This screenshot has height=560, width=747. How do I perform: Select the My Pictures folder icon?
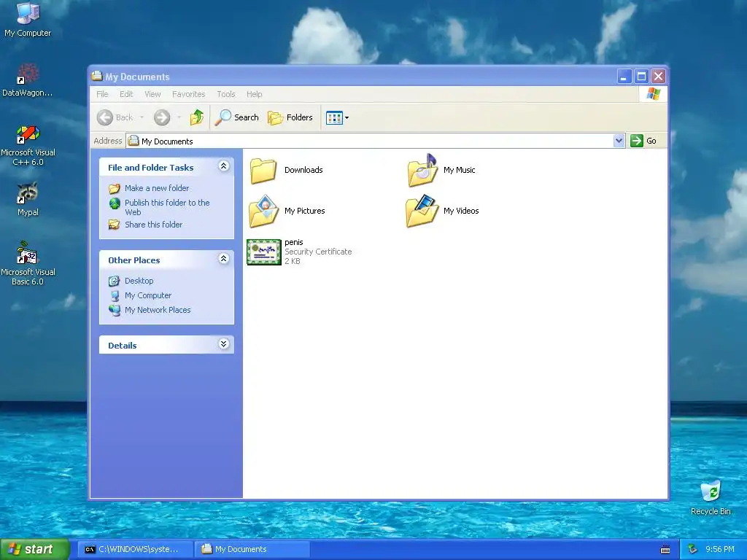263,211
